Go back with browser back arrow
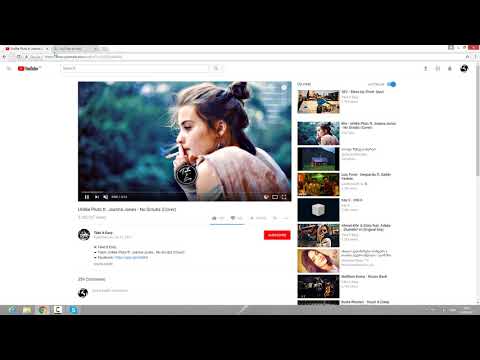This screenshot has height=360, width=480. [x=4, y=57]
